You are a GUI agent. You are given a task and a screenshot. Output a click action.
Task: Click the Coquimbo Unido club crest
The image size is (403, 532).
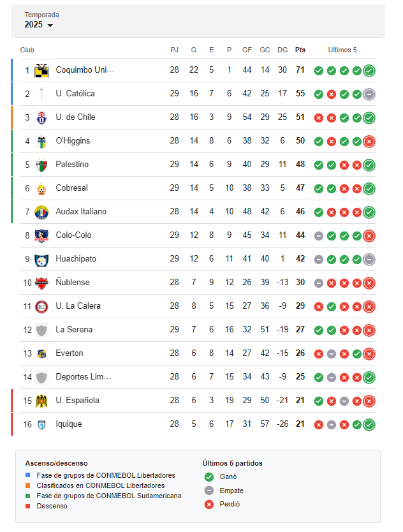(x=41, y=70)
